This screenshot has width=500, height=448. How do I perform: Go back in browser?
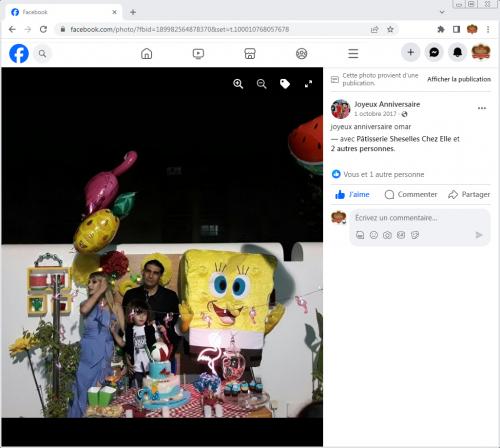12,29
